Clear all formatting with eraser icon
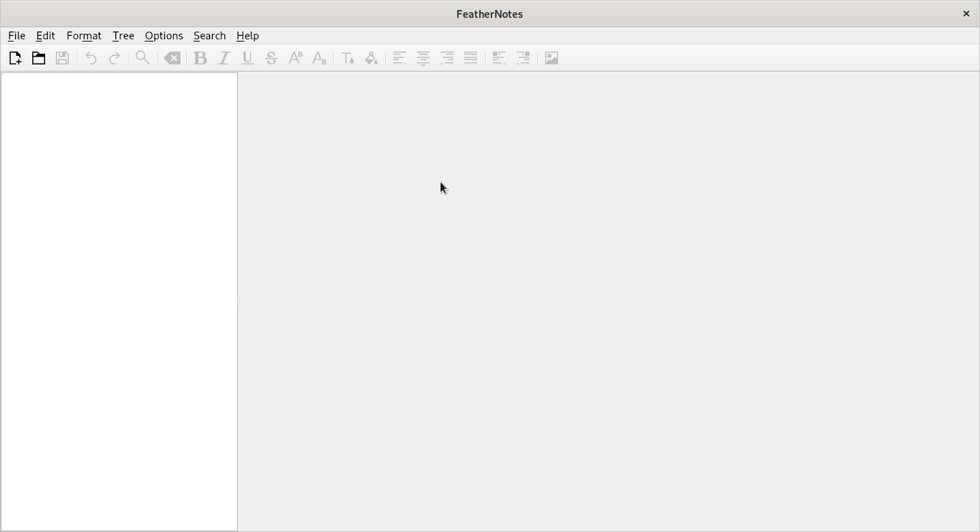 pyautogui.click(x=172, y=58)
